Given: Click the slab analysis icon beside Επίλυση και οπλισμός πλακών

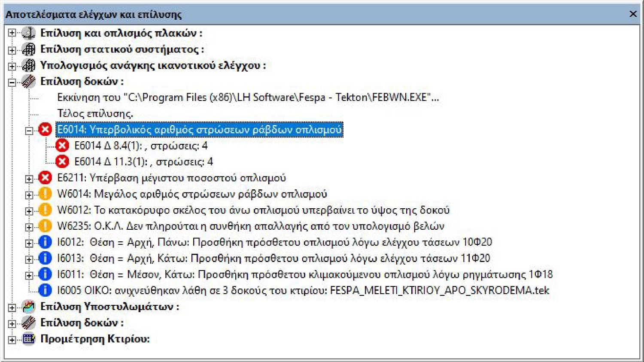Looking at the screenshot, I should (x=28, y=33).
